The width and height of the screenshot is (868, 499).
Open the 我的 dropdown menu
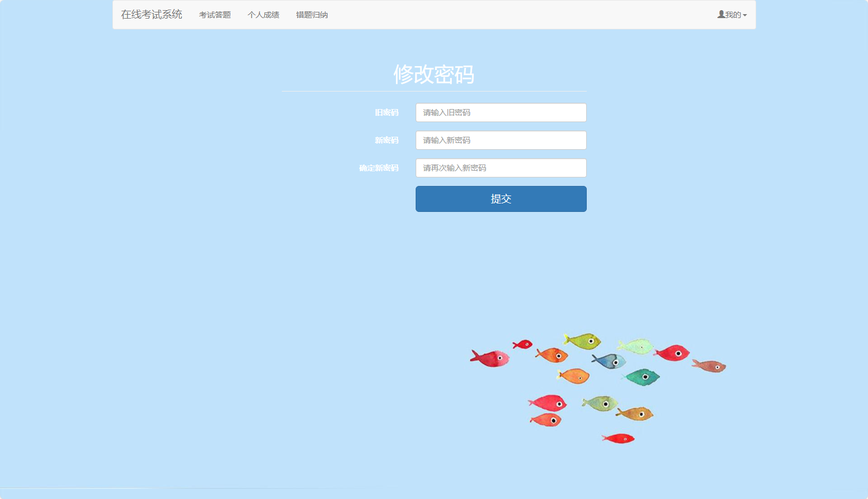click(x=732, y=15)
